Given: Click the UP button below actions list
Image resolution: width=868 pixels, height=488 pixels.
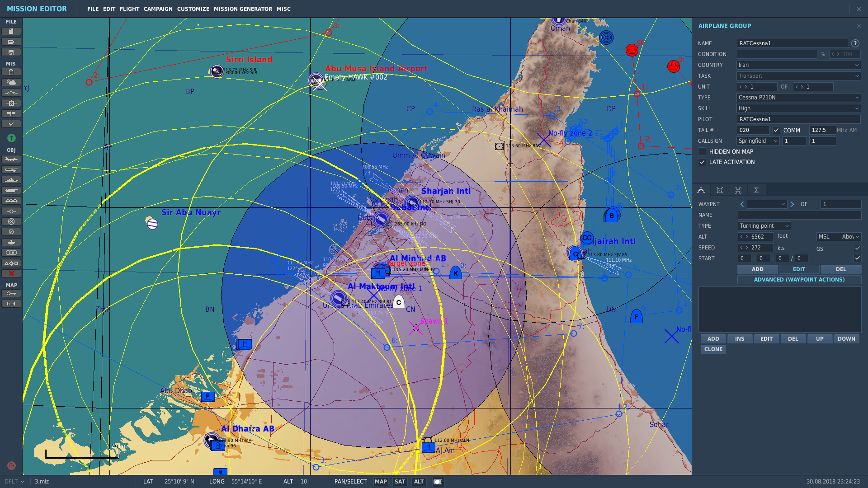Looking at the screenshot, I should pyautogui.click(x=820, y=339).
